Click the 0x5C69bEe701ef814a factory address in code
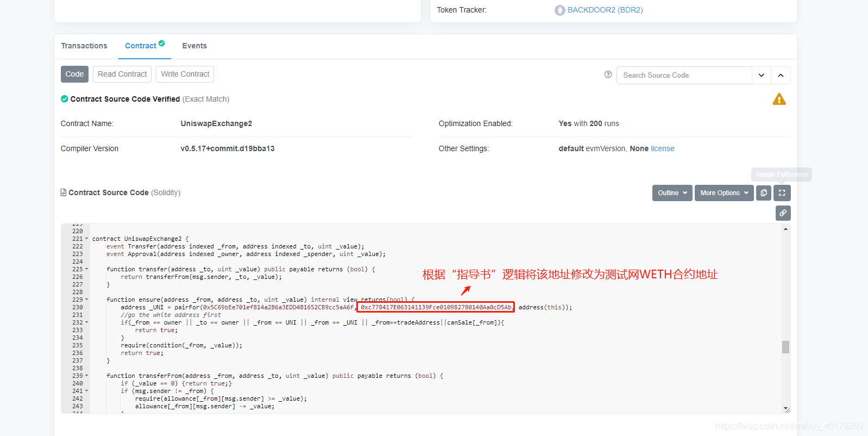The height and width of the screenshot is (436, 868). pyautogui.click(x=278, y=307)
